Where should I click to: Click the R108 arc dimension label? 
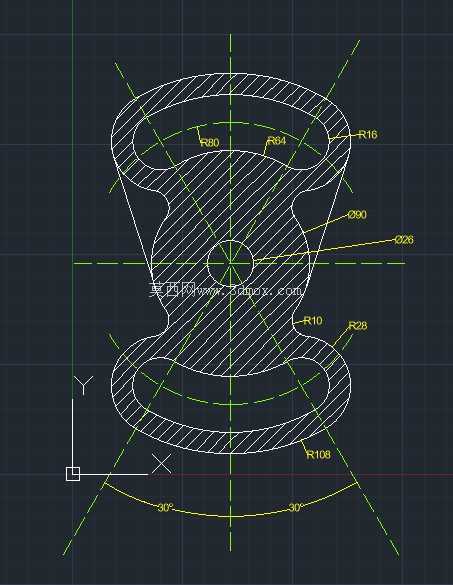(x=318, y=454)
